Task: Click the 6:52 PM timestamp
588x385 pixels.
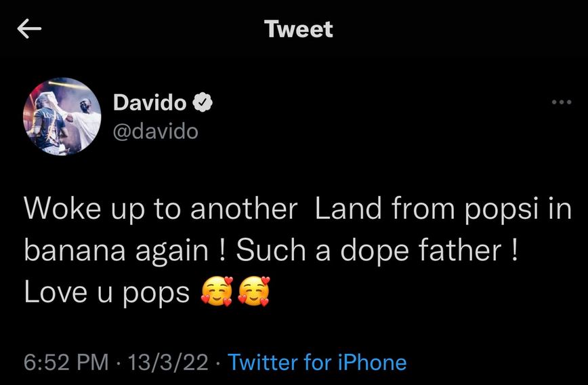Action: pyautogui.click(x=66, y=363)
